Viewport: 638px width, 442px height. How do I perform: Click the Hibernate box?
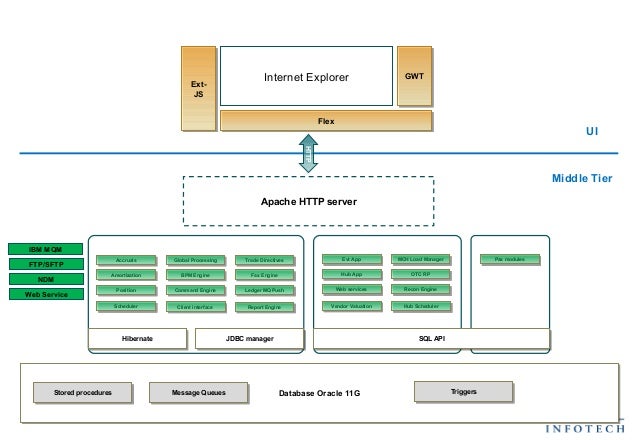click(138, 338)
